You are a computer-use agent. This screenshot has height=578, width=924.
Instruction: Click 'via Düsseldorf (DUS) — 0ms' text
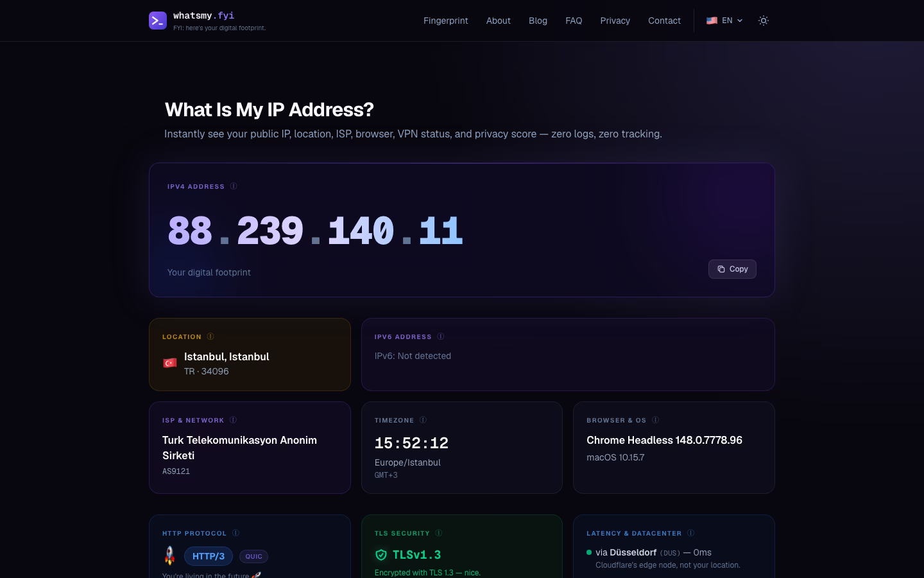[x=653, y=552]
